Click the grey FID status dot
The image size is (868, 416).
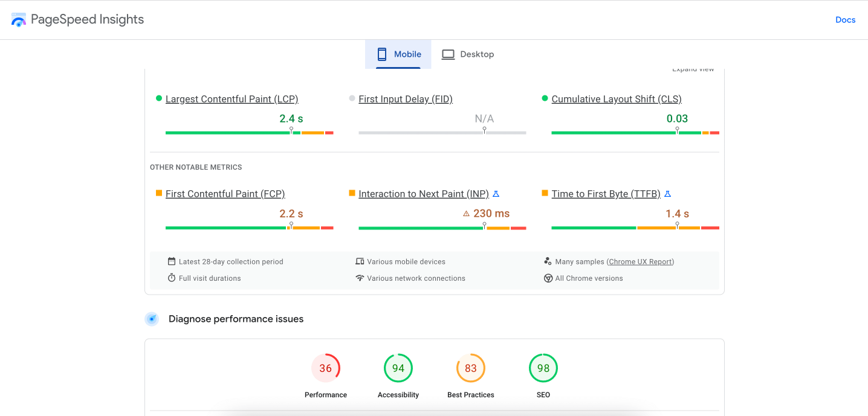point(352,98)
